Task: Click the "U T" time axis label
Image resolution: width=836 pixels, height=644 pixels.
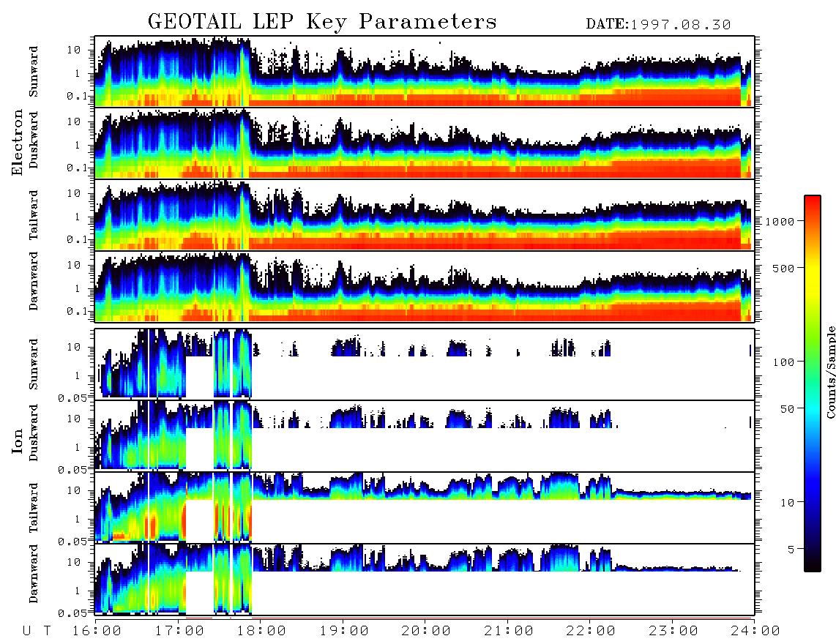Action: click(37, 631)
